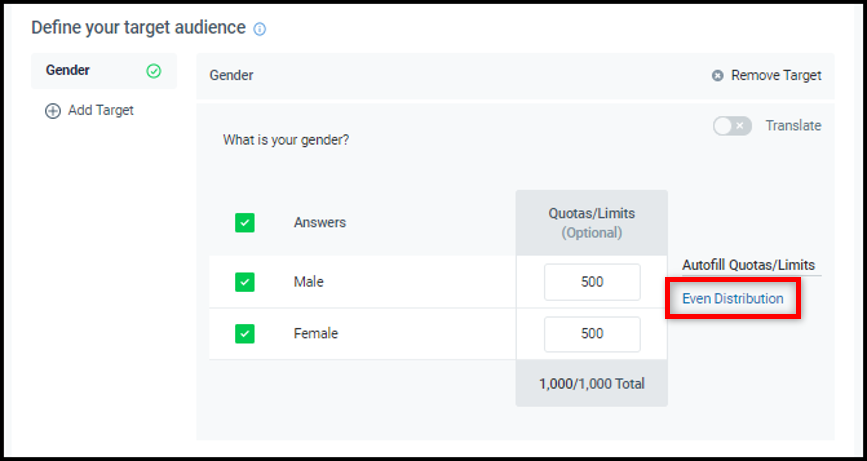Uncheck the Male answer checkbox
867x461 pixels.
[x=244, y=282]
